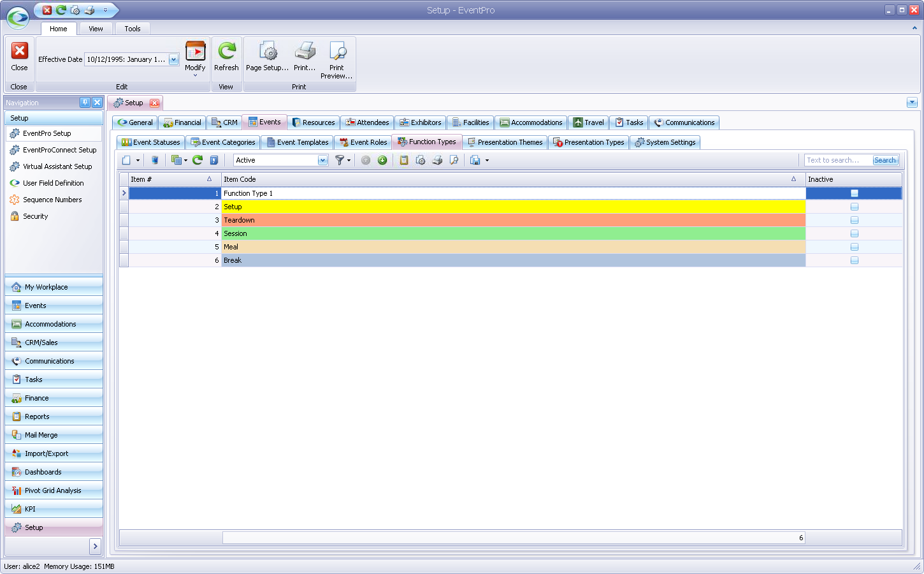Click the grid toolbar printer icon

[437, 160]
